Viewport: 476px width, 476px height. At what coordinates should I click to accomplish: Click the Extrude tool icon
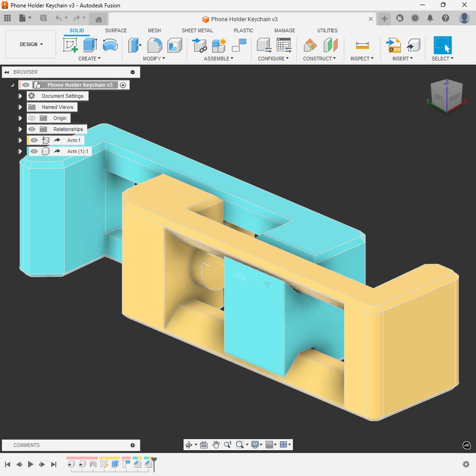(x=90, y=45)
